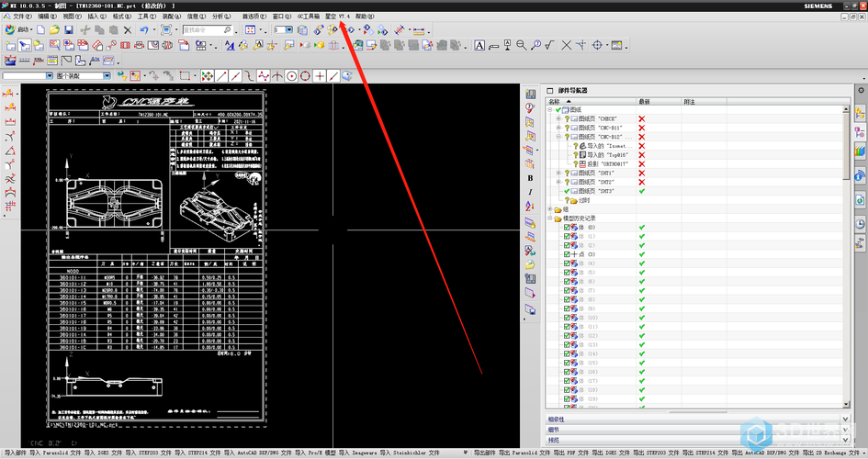Viewport: 868px width, 459px height.
Task: Open the colored books library icon on right edge
Action: [x=860, y=151]
